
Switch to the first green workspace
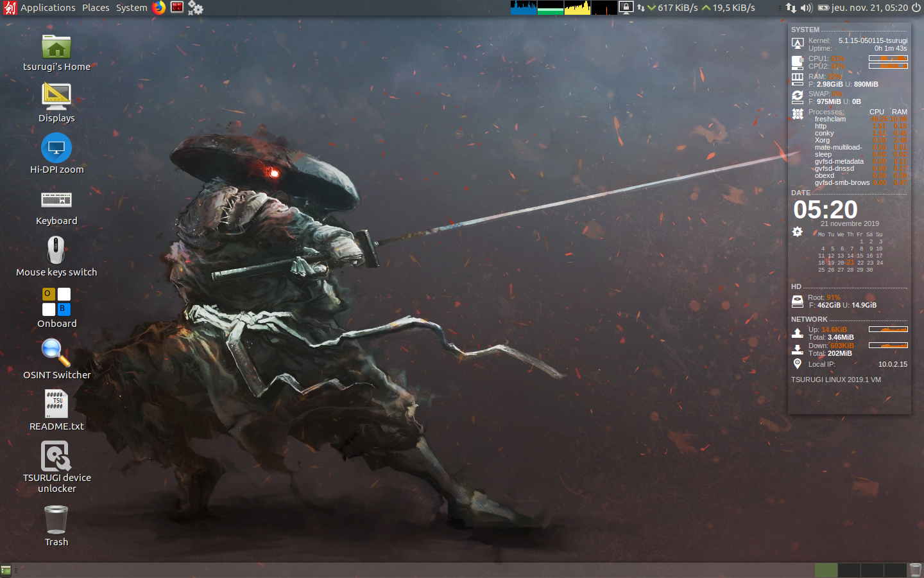click(826, 570)
